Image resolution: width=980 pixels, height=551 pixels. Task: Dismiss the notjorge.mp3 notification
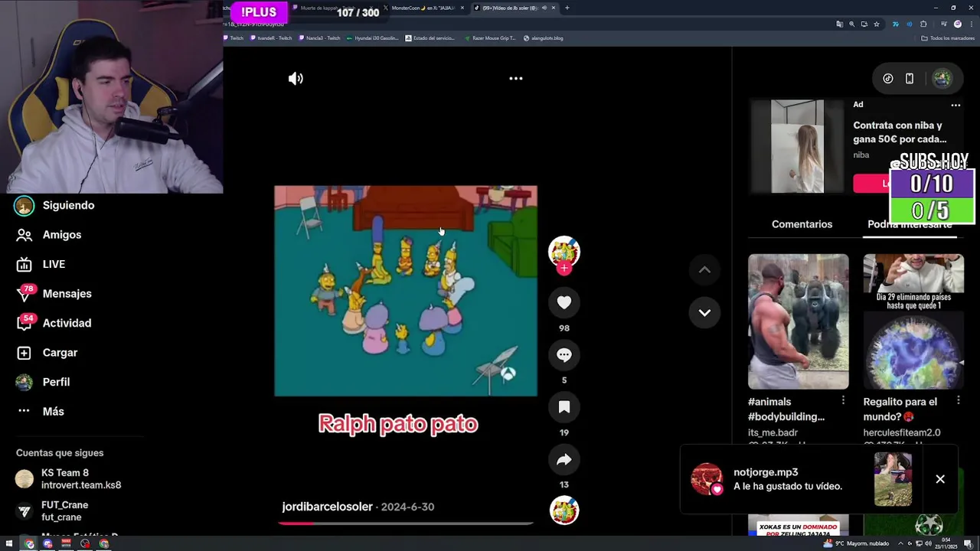(940, 479)
